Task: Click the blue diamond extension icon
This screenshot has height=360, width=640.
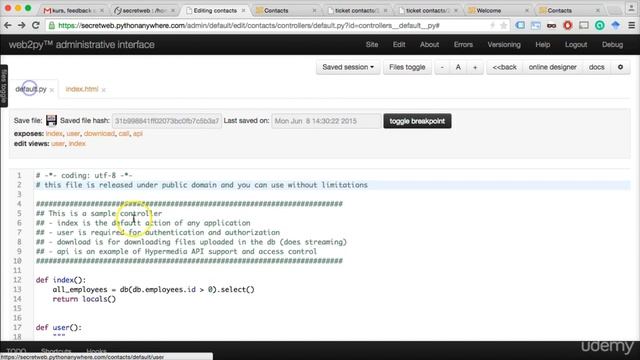Action: [x=616, y=25]
